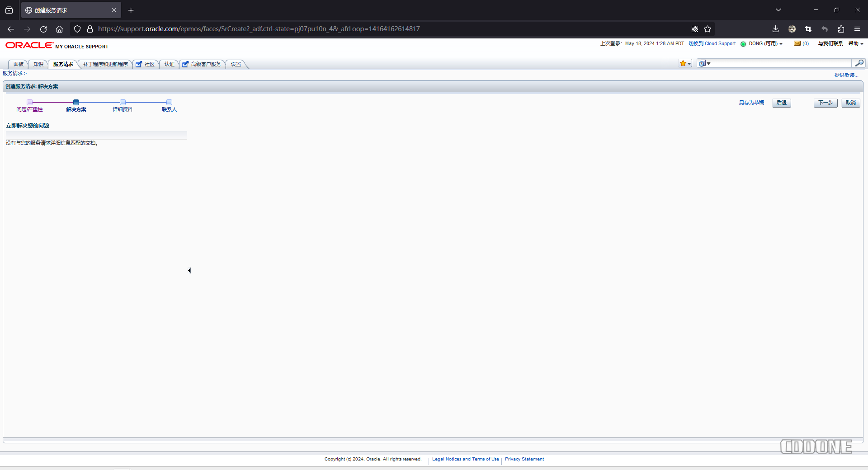Click the Oracle logo
Viewport: 868px width, 470px height.
[29, 45]
